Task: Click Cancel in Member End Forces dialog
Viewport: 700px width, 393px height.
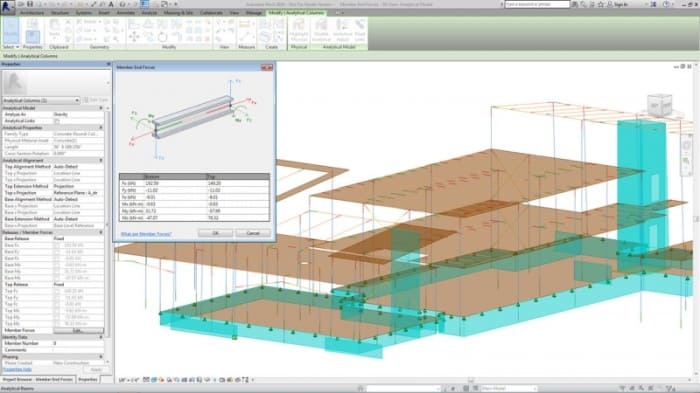Action: pyautogui.click(x=253, y=233)
